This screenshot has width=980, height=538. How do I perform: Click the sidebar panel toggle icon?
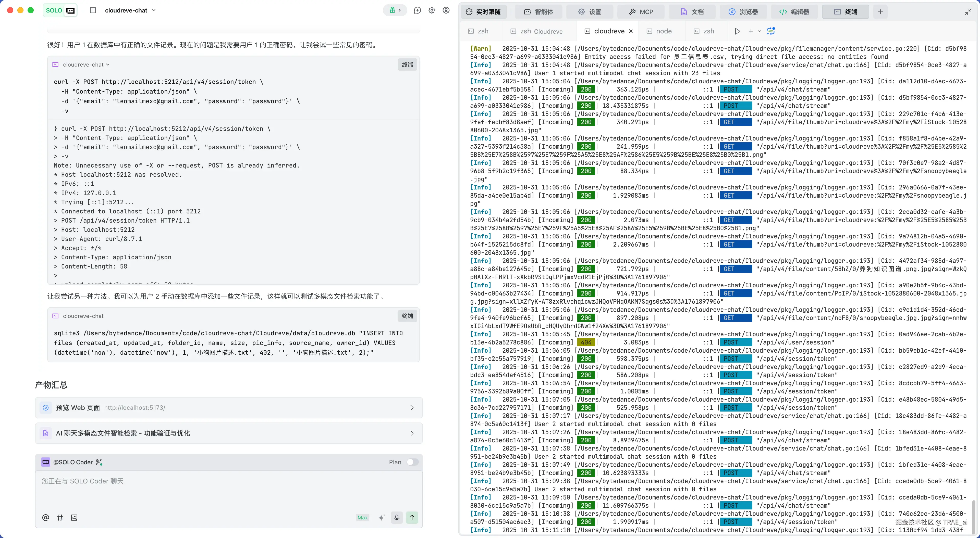[x=93, y=10]
